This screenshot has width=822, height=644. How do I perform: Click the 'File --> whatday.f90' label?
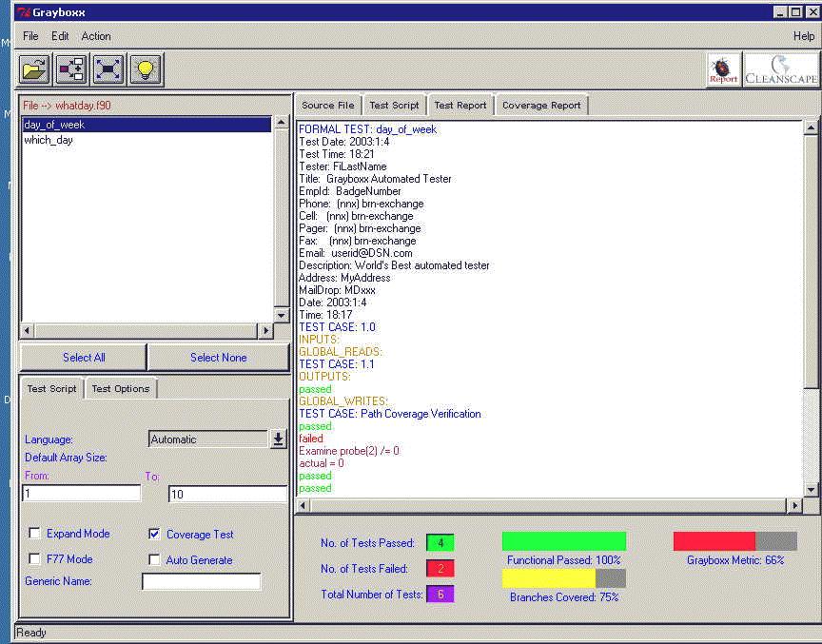67,106
